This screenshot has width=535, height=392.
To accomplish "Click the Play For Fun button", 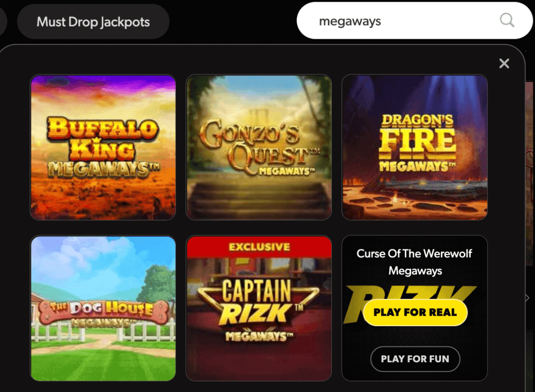I will pos(415,359).
